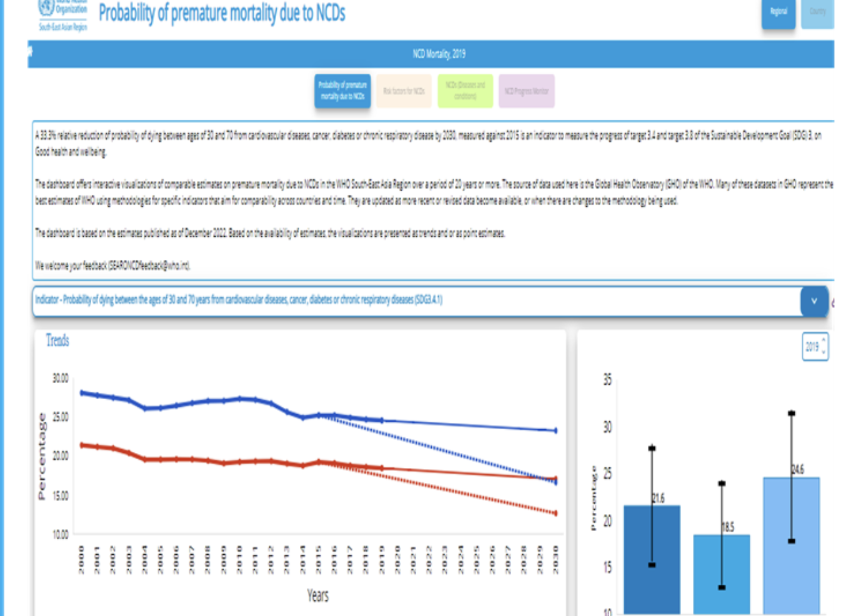Image resolution: width=856 pixels, height=616 pixels.
Task: Open the indicator selection dropdown chevron
Action: point(814,300)
